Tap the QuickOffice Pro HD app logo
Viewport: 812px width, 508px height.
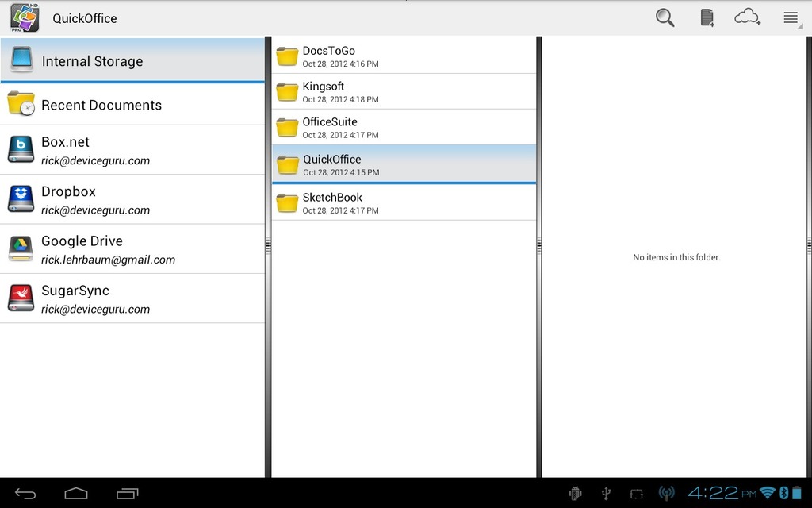tap(25, 17)
